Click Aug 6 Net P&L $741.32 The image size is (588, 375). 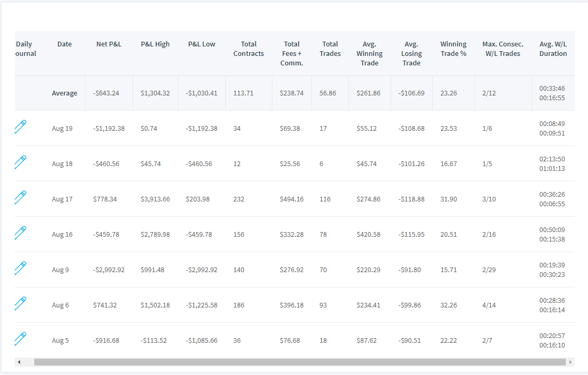coord(105,305)
